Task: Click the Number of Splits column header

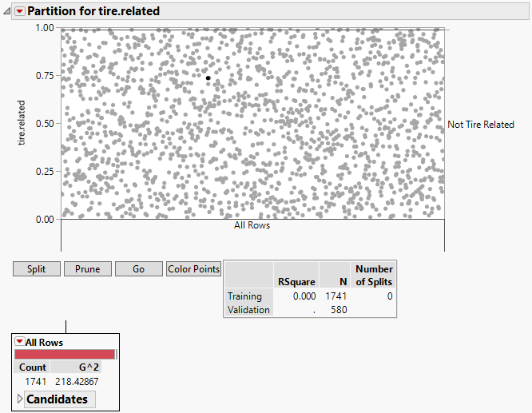Action: [374, 276]
